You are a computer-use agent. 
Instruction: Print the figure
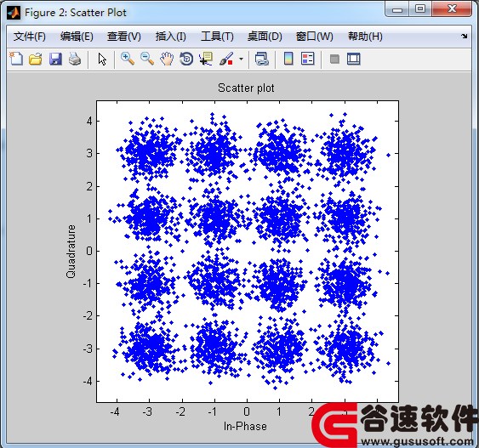pos(75,59)
